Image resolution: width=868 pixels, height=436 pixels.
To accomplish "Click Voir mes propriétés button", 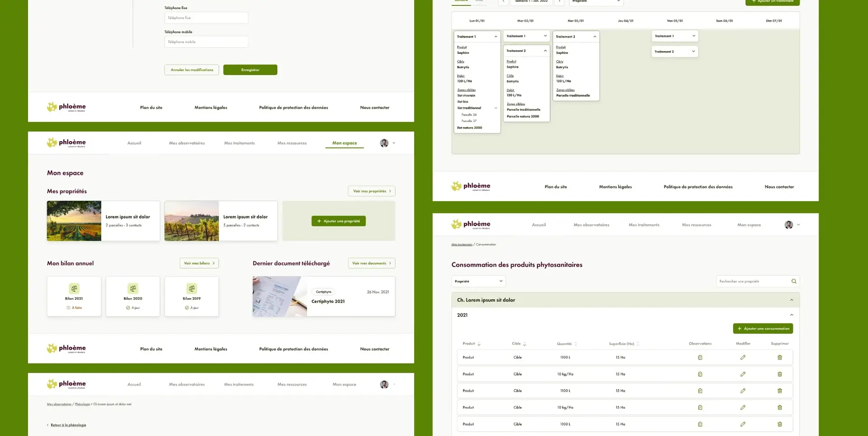I will 372,191.
